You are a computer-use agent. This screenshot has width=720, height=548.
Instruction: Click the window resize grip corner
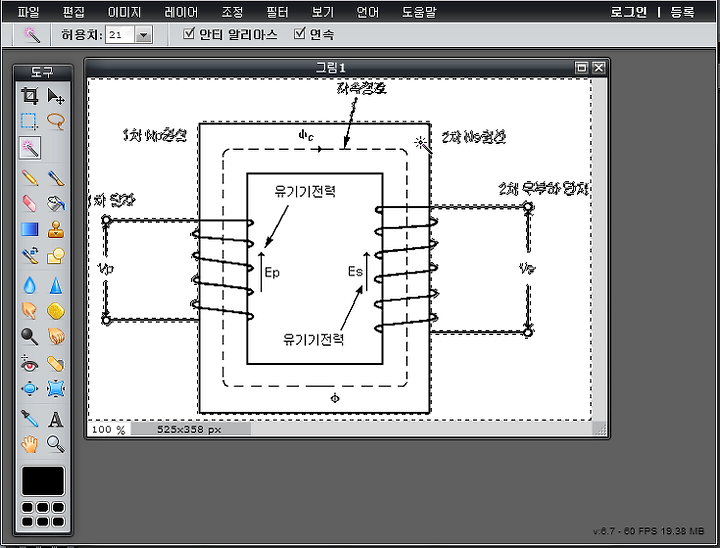(x=600, y=429)
